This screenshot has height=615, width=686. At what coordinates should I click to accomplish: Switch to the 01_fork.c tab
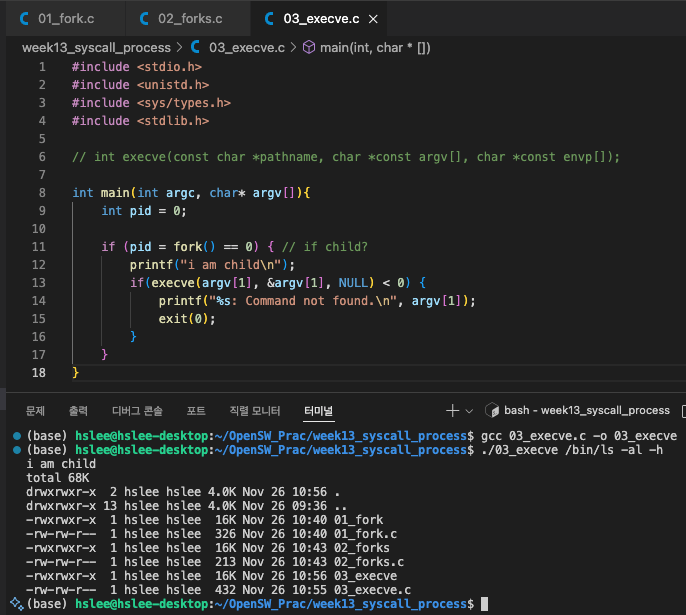pos(65,19)
